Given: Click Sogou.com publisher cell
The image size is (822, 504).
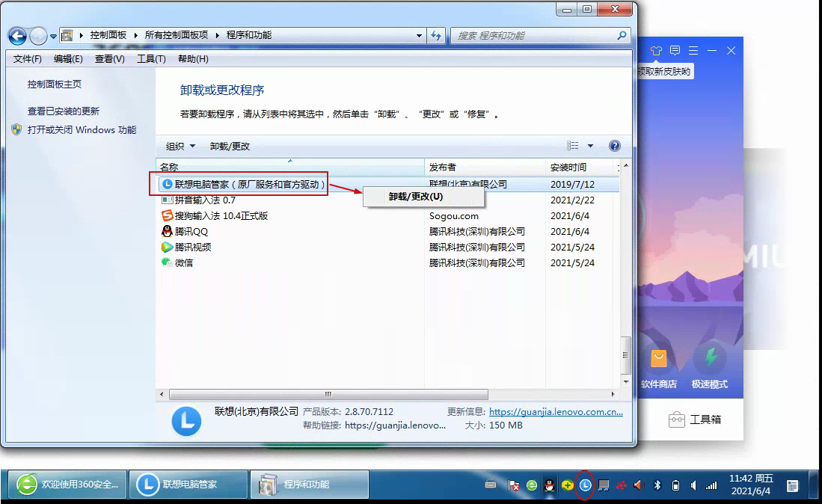Looking at the screenshot, I should pos(454,216).
